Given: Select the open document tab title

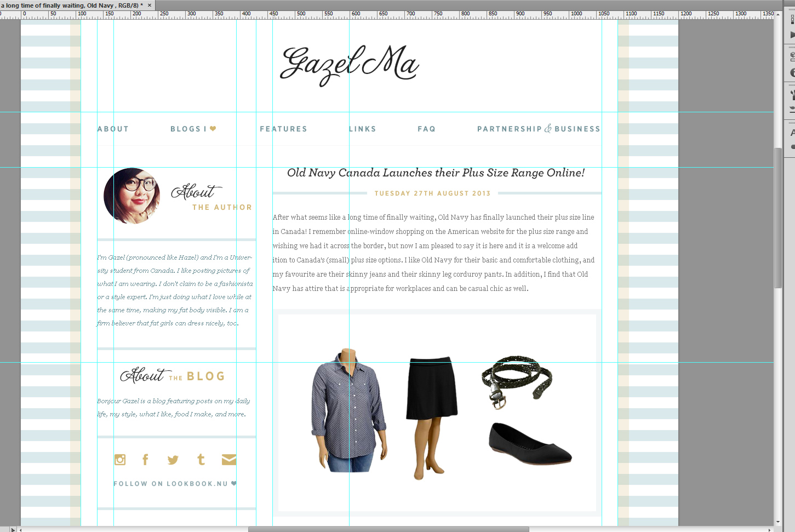Looking at the screenshot, I should [71, 5].
